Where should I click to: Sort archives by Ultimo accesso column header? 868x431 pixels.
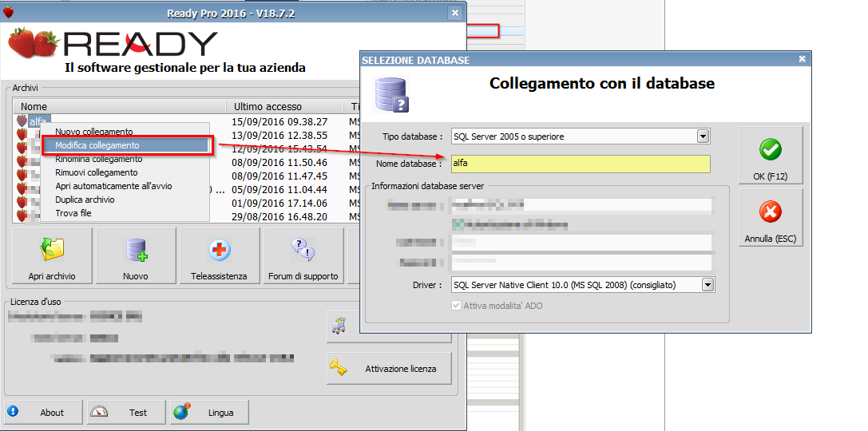pyautogui.click(x=285, y=106)
